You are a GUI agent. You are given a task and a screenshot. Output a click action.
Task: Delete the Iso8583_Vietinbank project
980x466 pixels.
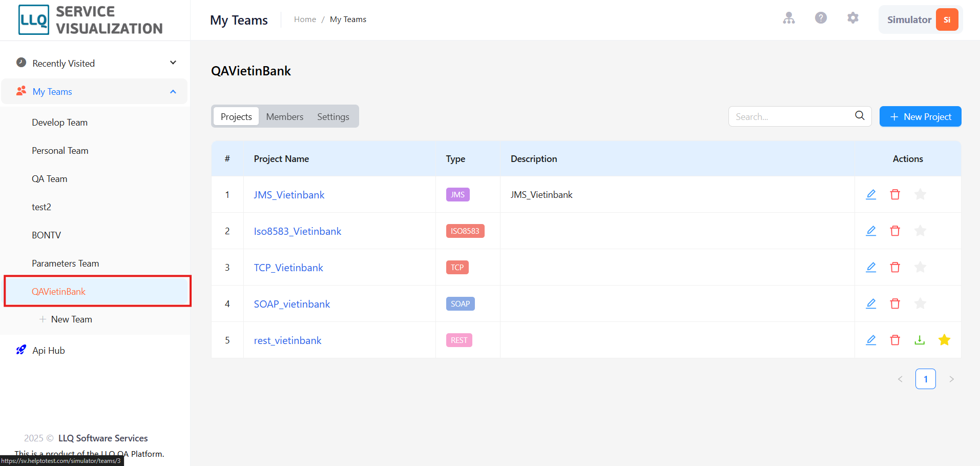(895, 231)
